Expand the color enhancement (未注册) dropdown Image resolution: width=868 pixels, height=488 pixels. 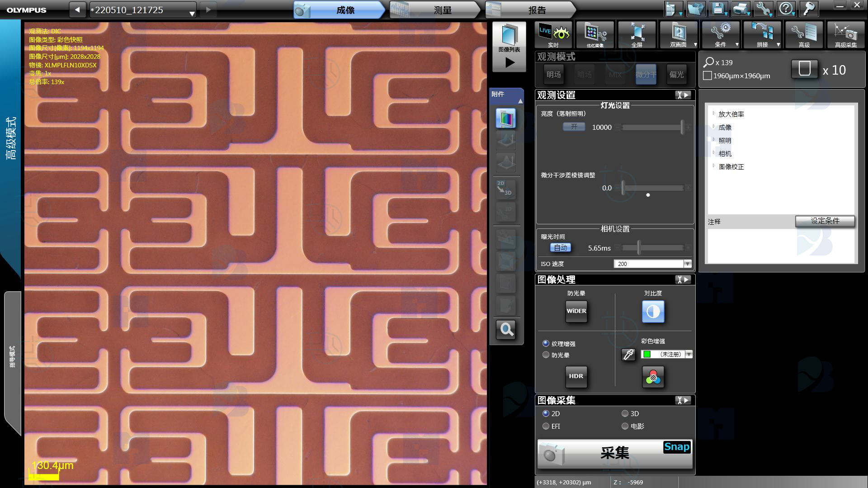(689, 355)
